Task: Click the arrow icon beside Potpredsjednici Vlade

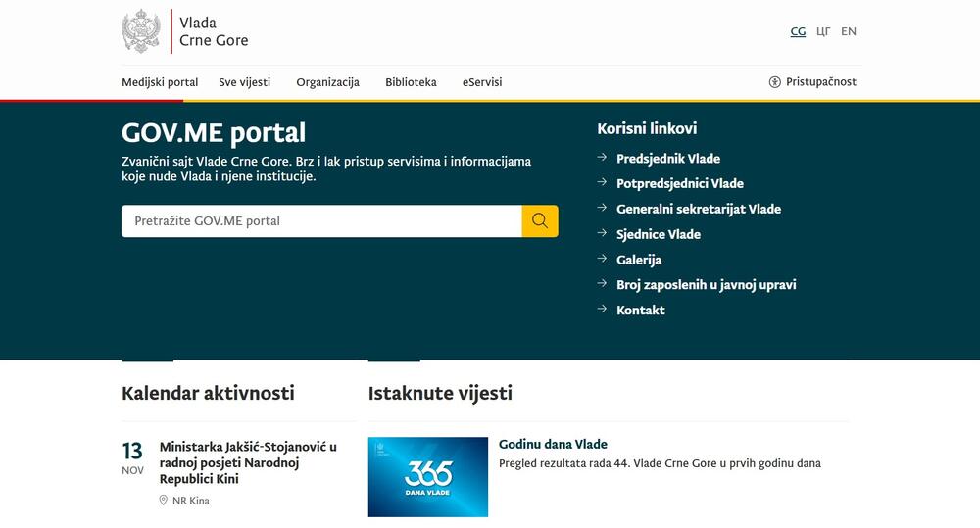Action: tap(602, 182)
